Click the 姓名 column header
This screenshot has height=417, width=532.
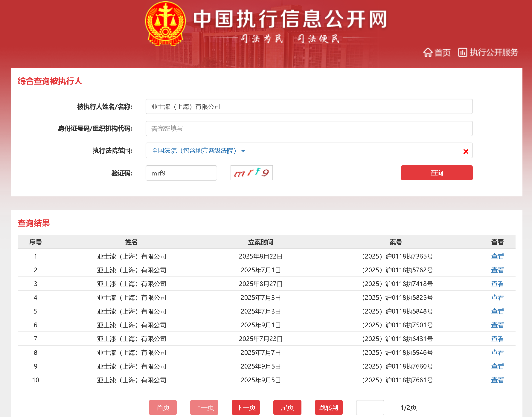[131, 242]
